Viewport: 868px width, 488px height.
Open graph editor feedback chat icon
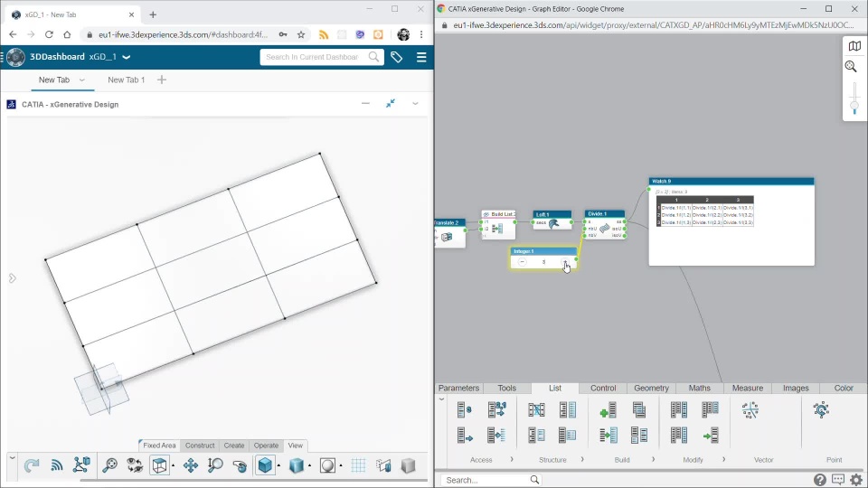coord(838,480)
